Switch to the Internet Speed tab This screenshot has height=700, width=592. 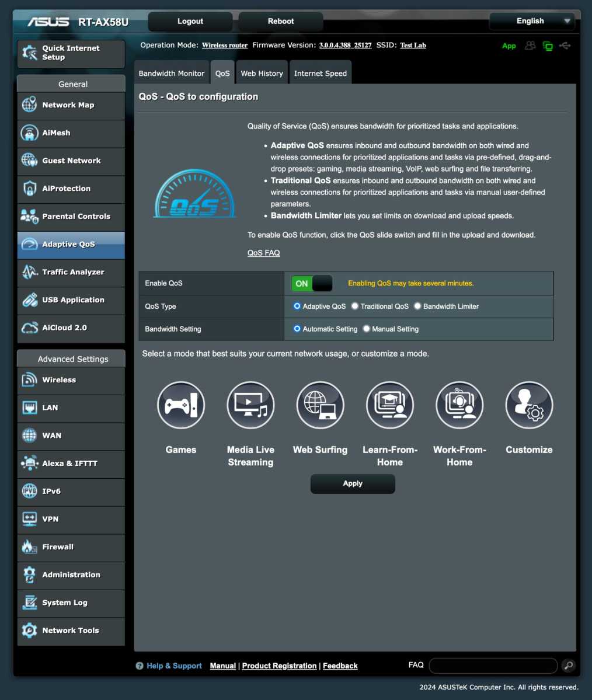(x=321, y=73)
